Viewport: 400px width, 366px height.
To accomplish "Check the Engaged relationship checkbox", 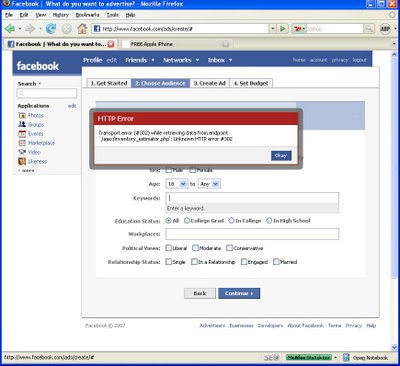I will pyautogui.click(x=244, y=262).
